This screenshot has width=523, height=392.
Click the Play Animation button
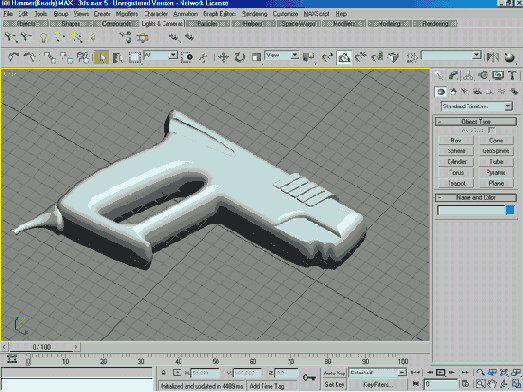click(441, 373)
